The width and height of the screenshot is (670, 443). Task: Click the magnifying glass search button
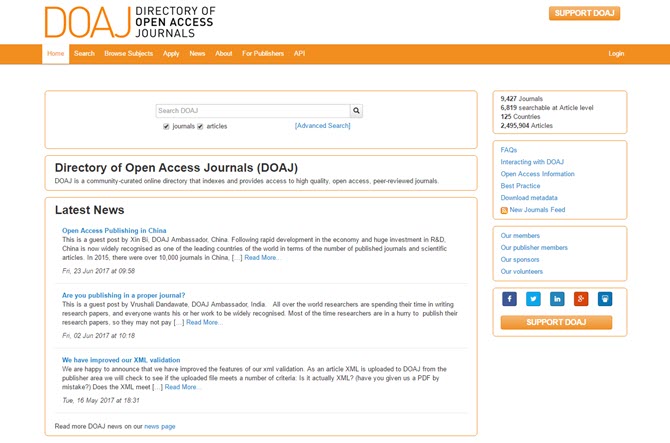(x=357, y=111)
